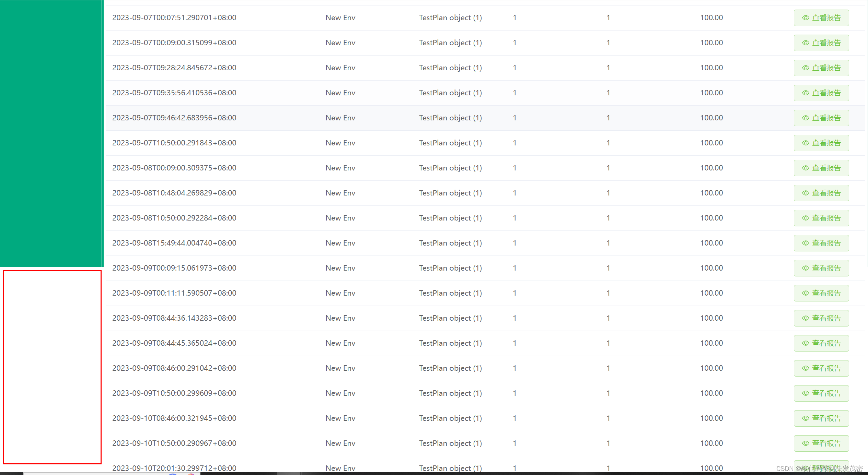Click eye icon for 2023-09-07T09:28:24 run
The height and width of the screenshot is (475, 868).
(x=806, y=68)
